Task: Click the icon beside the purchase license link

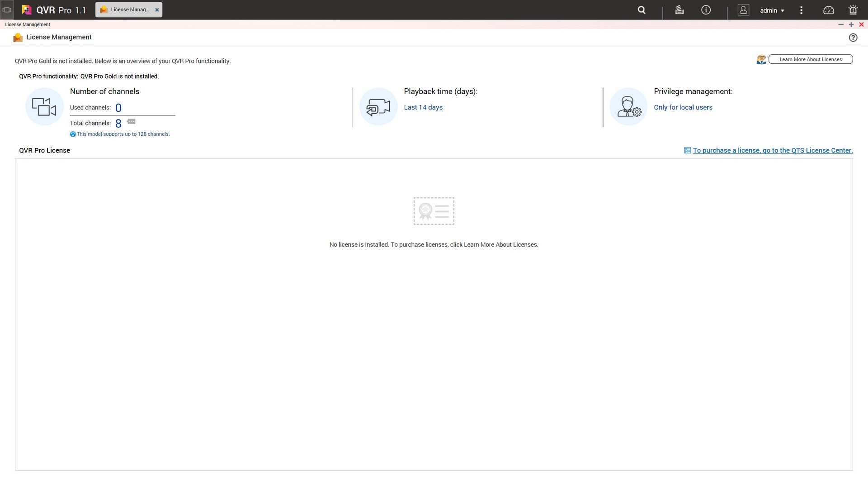Action: click(687, 151)
